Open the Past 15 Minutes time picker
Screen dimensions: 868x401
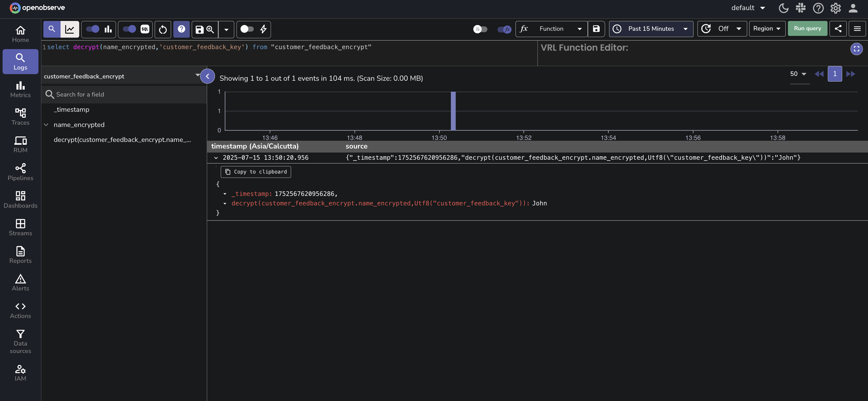[651, 29]
